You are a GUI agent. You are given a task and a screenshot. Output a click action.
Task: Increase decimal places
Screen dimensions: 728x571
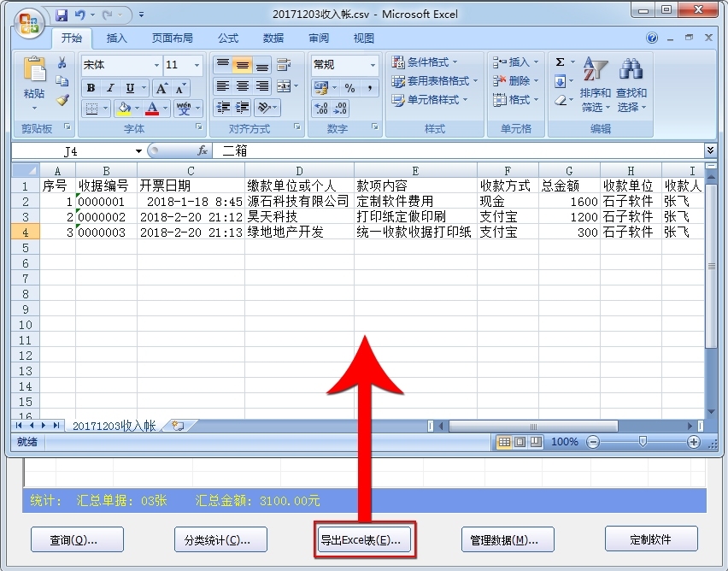321,109
